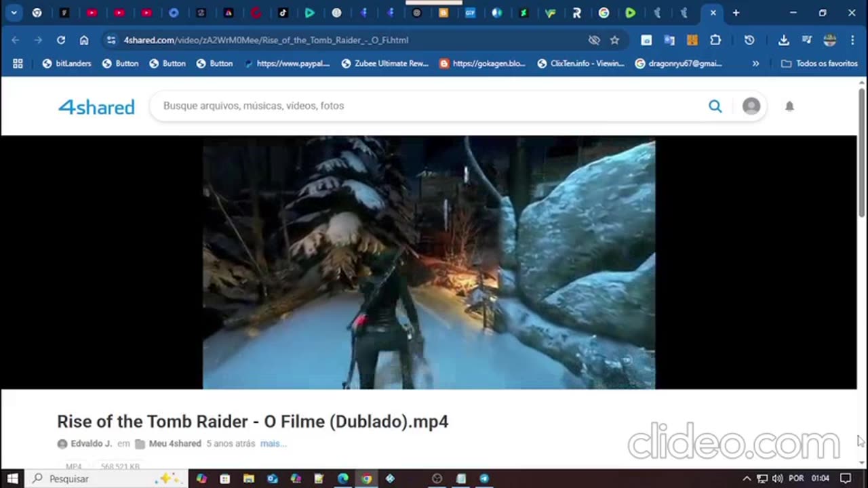The width and height of the screenshot is (868, 488).
Task: Switch to the white R logo tab
Action: 576,13
